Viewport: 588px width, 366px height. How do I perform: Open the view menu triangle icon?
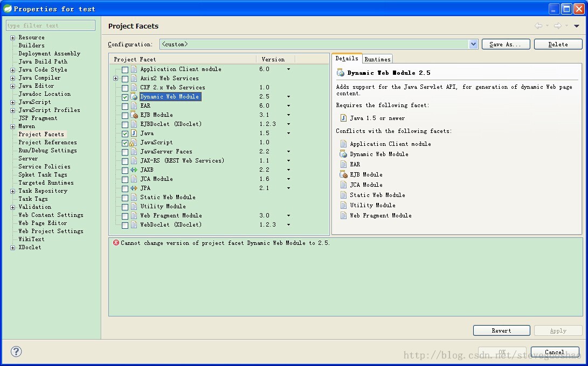(x=576, y=26)
